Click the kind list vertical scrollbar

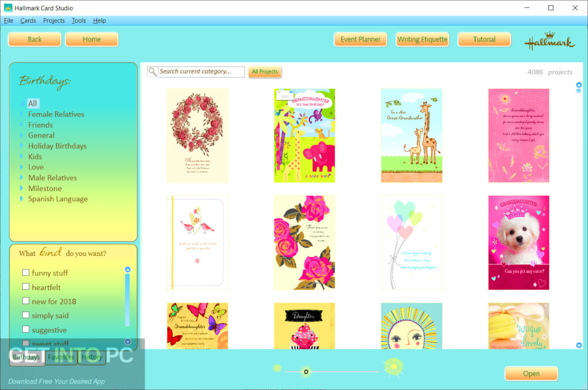pyautogui.click(x=127, y=300)
